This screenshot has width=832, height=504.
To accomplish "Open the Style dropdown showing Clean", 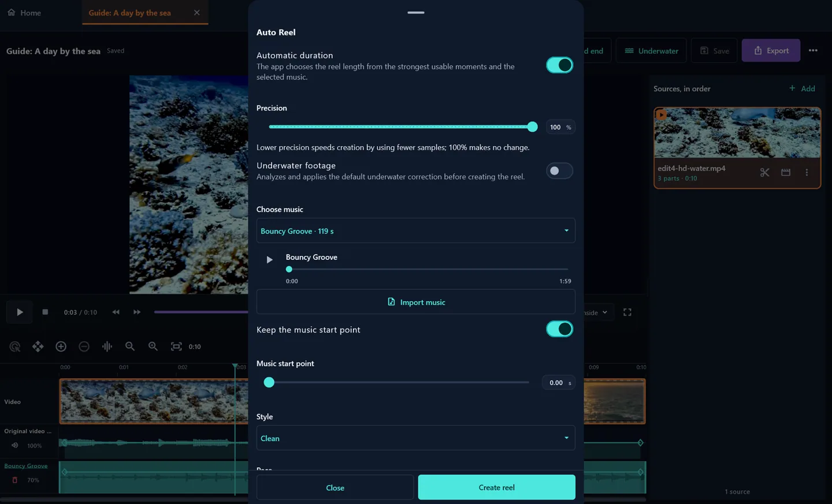I will (x=416, y=438).
